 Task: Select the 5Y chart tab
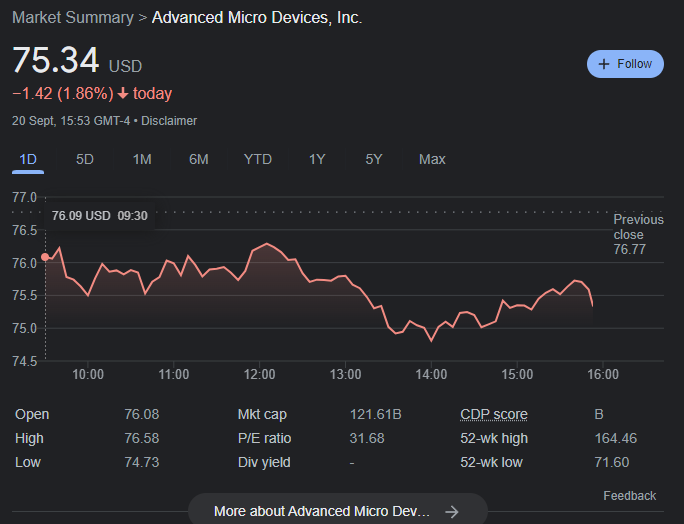(x=374, y=159)
